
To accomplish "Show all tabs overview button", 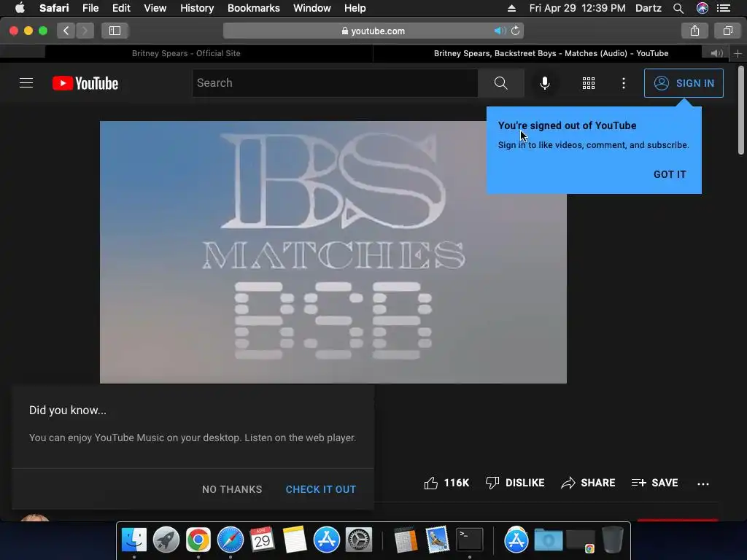I will (x=727, y=31).
